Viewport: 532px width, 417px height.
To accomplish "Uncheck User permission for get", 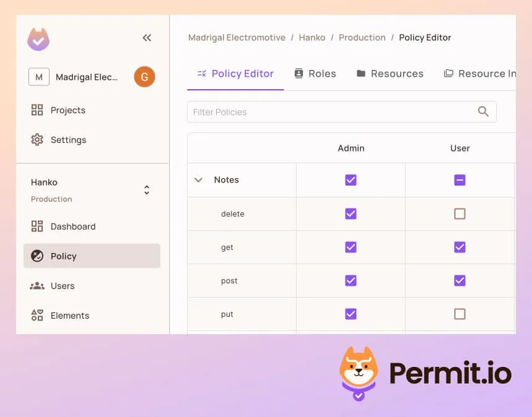I will tap(460, 247).
